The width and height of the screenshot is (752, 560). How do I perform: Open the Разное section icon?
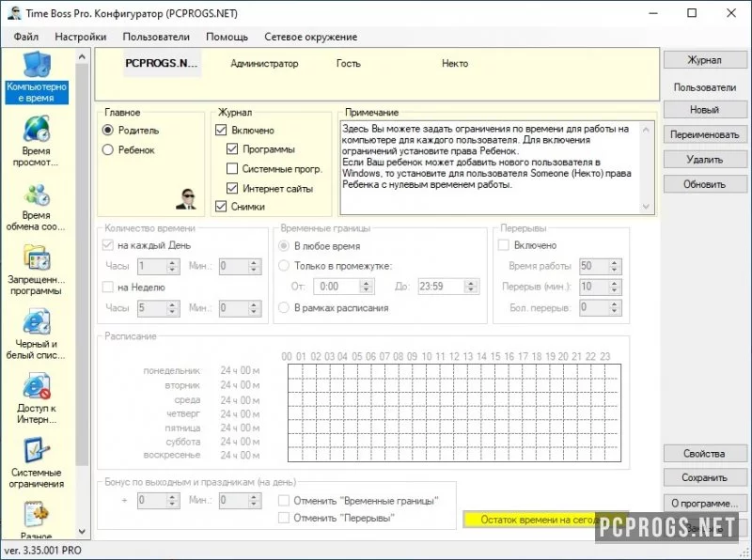pyautogui.click(x=37, y=515)
